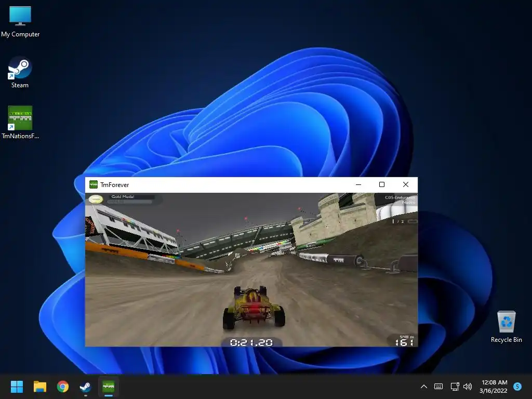Click the Gold Medal label
This screenshot has width=532, height=399.
(x=123, y=197)
